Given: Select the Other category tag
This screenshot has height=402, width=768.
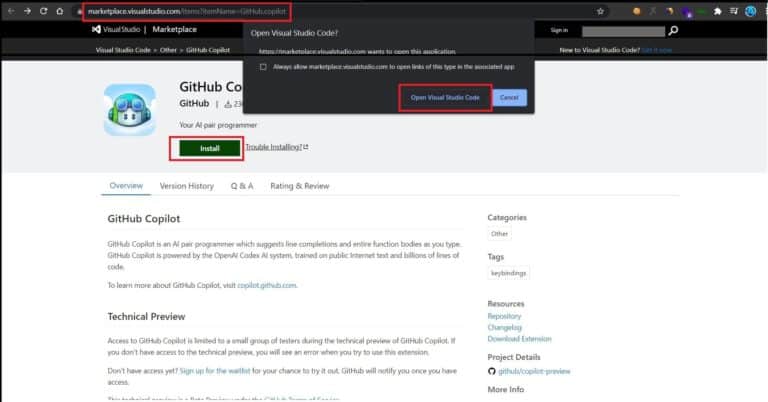Looking at the screenshot, I should [500, 234].
